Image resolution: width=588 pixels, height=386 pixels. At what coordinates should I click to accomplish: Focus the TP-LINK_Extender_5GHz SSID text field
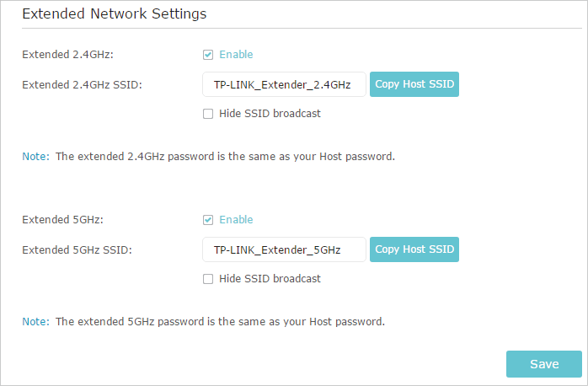(284, 249)
